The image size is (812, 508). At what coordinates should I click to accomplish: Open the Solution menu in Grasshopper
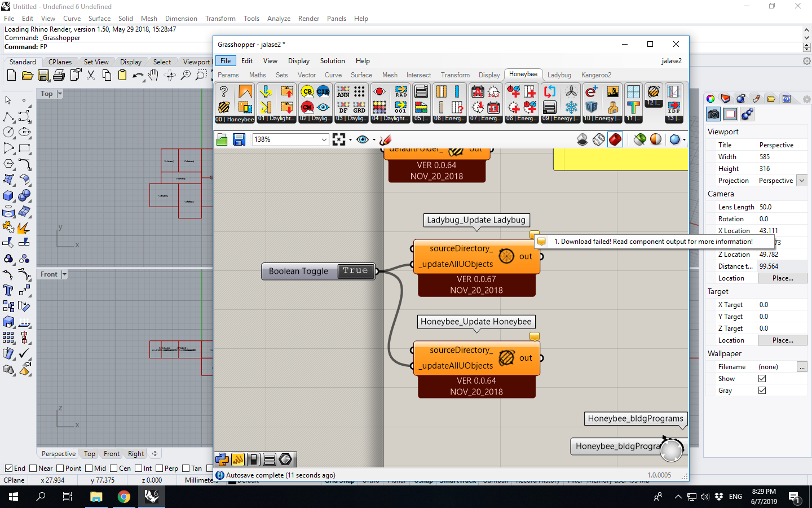click(333, 61)
